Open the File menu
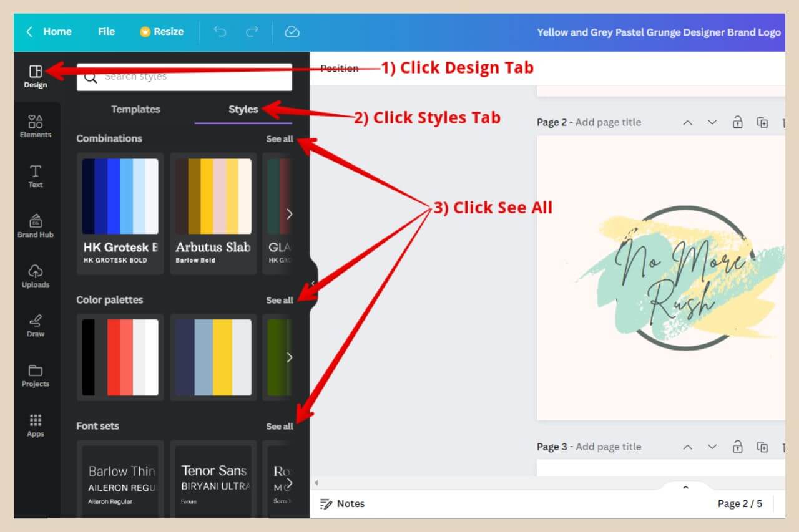Screen dimensions: 799x532 [x=106, y=32]
